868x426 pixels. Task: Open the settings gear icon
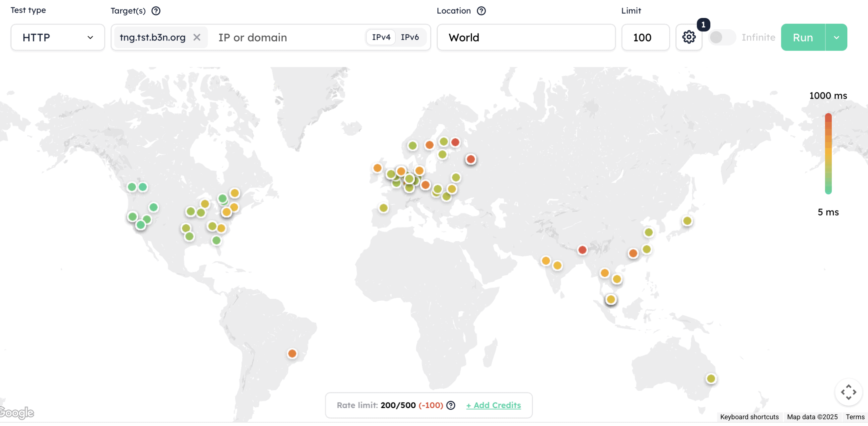(x=689, y=37)
